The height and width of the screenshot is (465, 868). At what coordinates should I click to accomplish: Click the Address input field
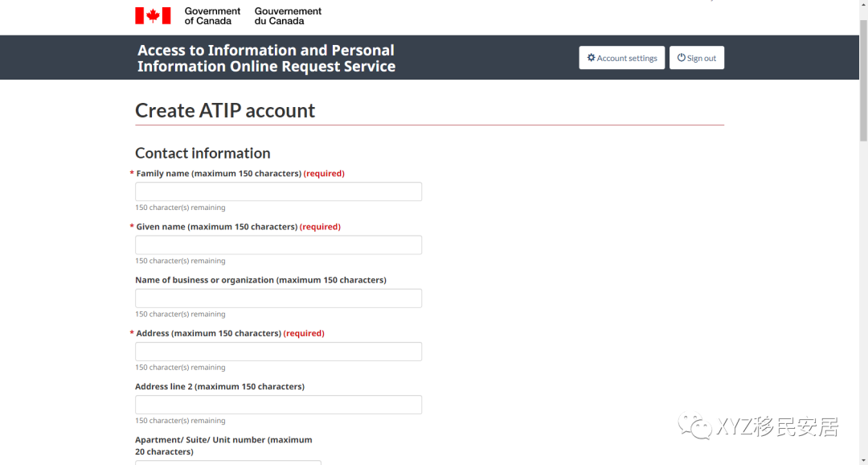coord(278,352)
